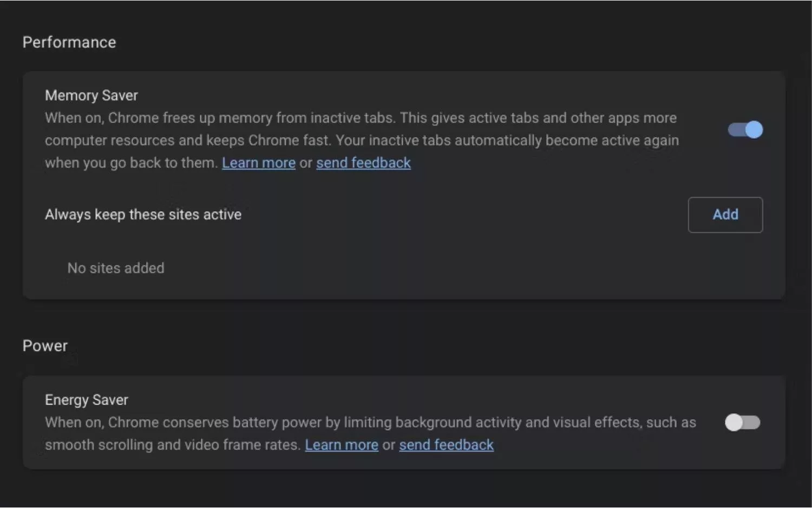Turn off the Memory Saver toggle
This screenshot has width=812, height=508.
point(745,130)
